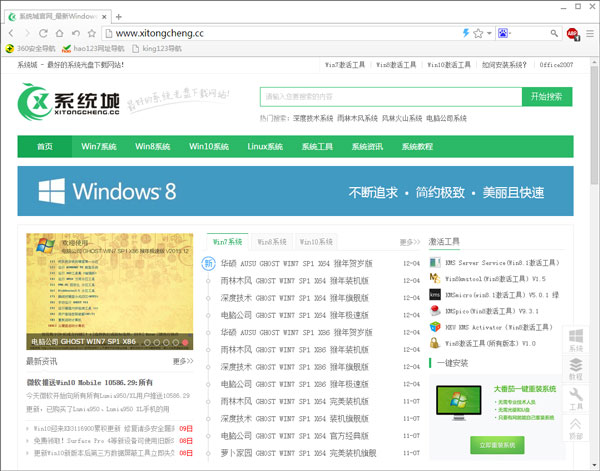
Task: Click inside the www.xitongcheng.cc address bar
Action: point(281,33)
